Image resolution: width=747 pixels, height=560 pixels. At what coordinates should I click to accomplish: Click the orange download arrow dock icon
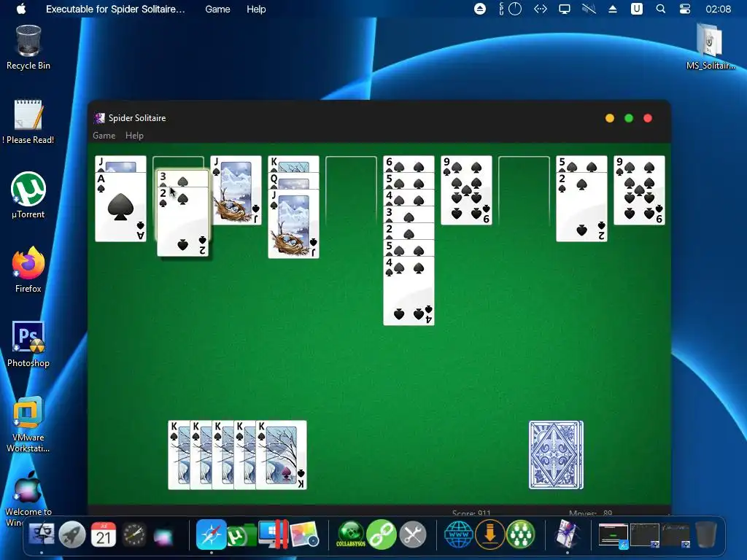(489, 534)
